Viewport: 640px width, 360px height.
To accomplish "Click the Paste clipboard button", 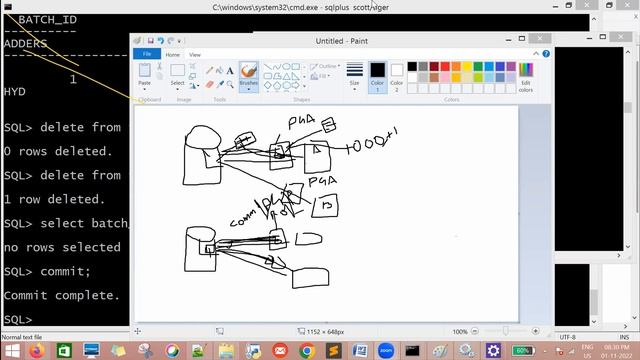I will click(144, 71).
